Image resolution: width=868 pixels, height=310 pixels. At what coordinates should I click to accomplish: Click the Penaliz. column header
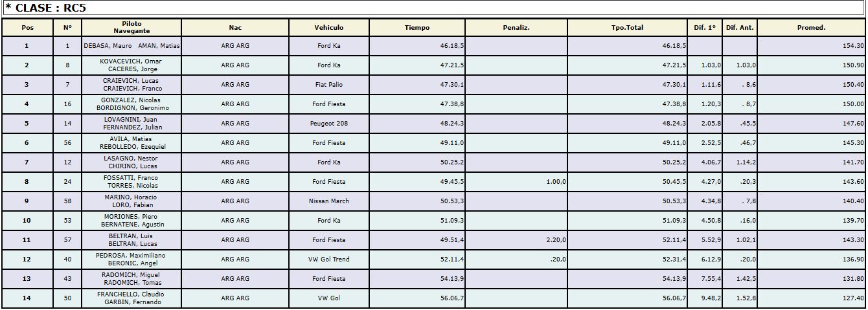coord(516,28)
